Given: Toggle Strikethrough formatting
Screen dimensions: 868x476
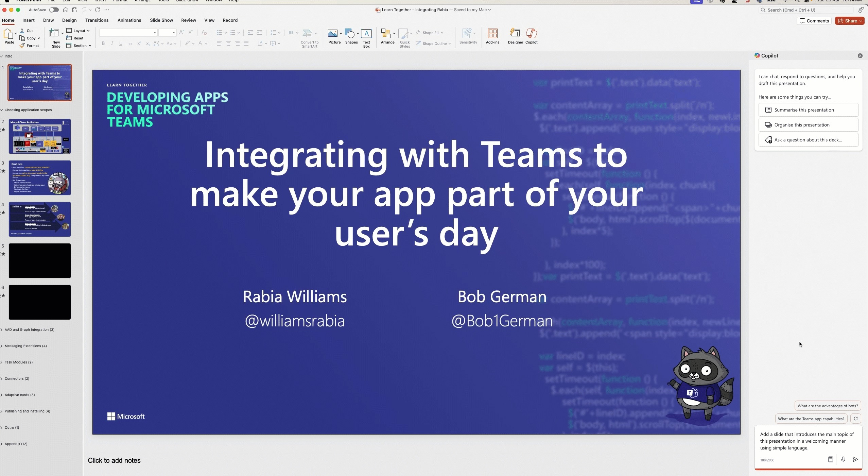Looking at the screenshot, I should (x=129, y=43).
